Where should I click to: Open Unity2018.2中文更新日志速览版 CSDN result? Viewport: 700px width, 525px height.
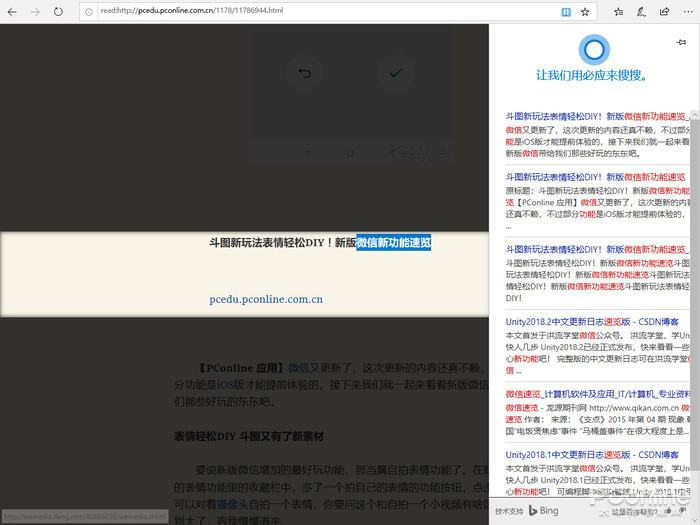click(x=592, y=322)
